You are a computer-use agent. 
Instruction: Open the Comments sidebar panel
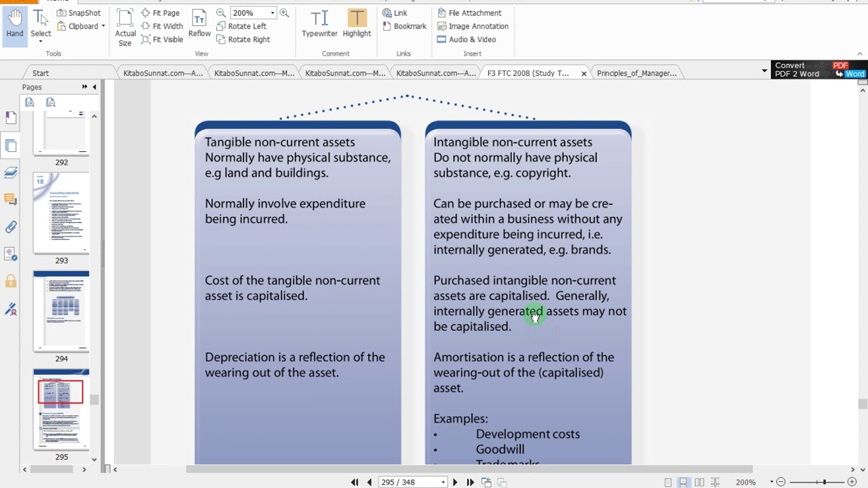pos(11,199)
